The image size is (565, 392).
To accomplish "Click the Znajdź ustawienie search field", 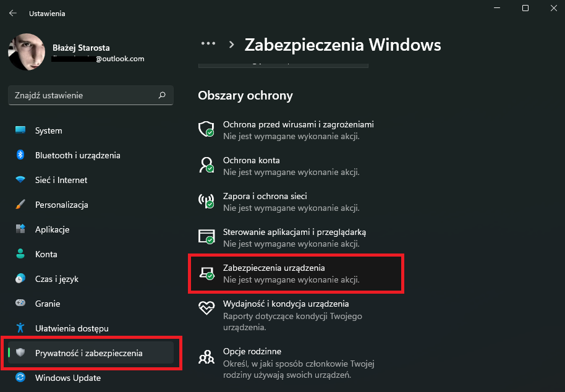I will point(91,95).
